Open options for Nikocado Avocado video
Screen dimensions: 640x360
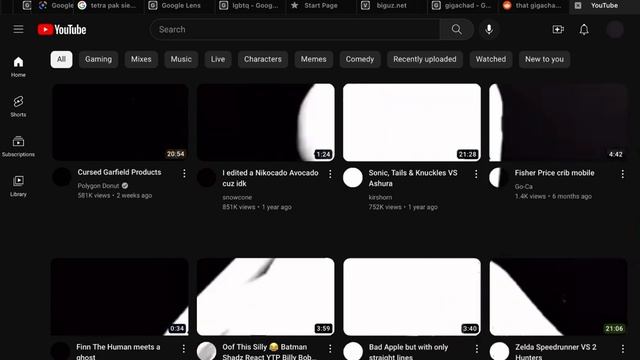pyautogui.click(x=330, y=174)
